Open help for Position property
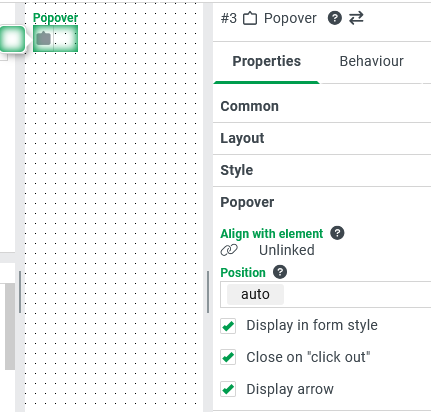This screenshot has height=412, width=431. [280, 272]
